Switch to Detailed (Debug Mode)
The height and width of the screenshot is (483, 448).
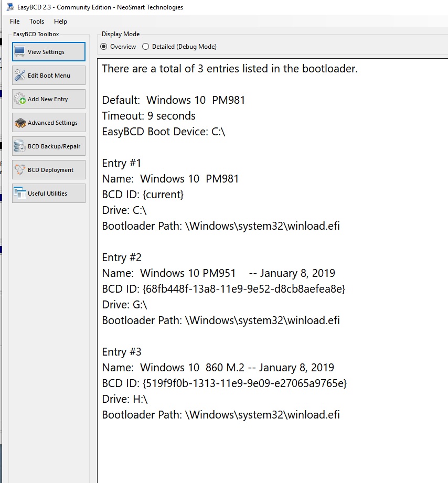[x=179, y=47]
